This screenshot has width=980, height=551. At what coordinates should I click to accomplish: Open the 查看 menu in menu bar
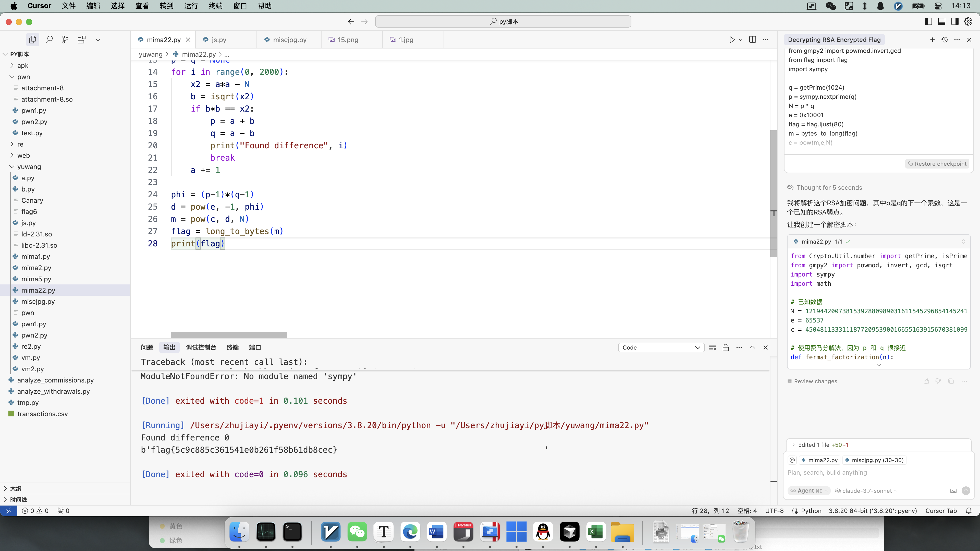pos(142,6)
